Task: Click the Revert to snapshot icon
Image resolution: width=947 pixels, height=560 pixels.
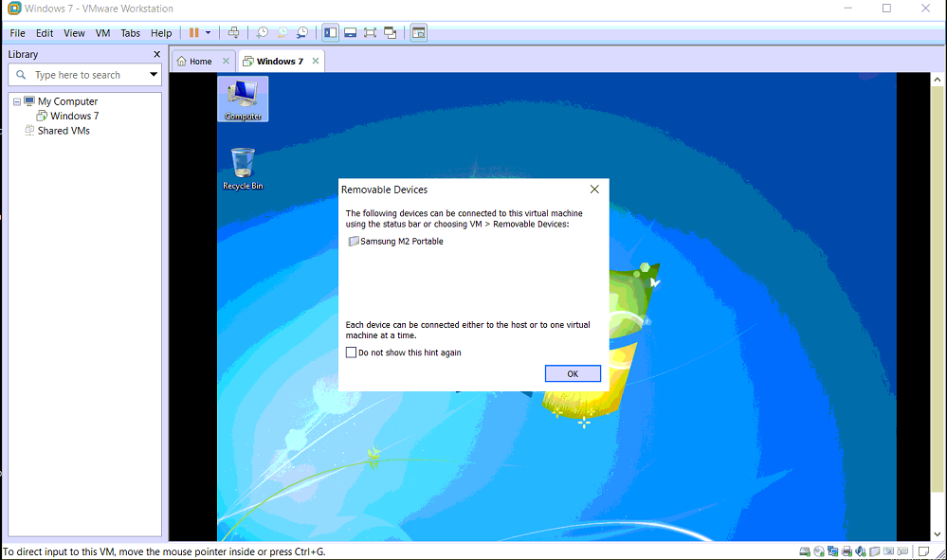Action: [282, 32]
